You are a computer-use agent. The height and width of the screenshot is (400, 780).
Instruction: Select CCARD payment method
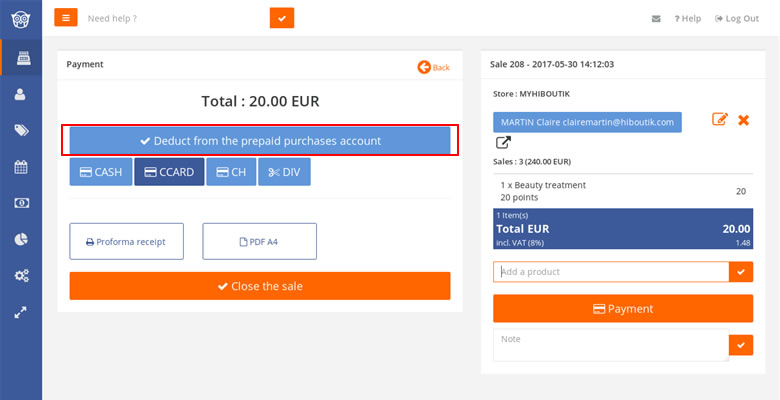pos(169,172)
